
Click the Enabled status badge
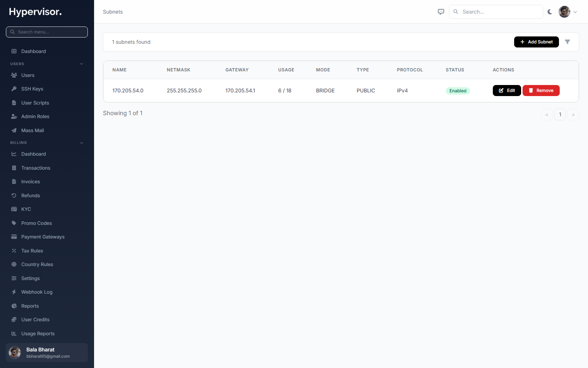[x=458, y=91]
